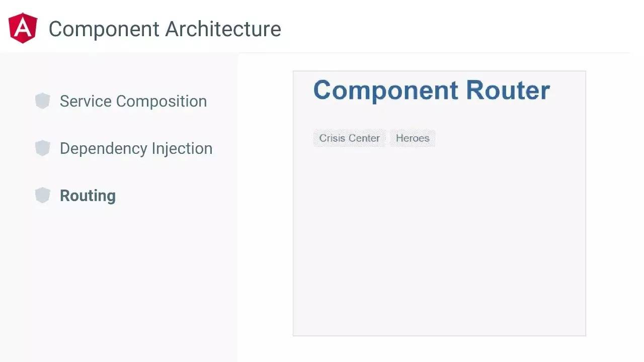Click the shield icon beside Service Composition

[43, 101]
